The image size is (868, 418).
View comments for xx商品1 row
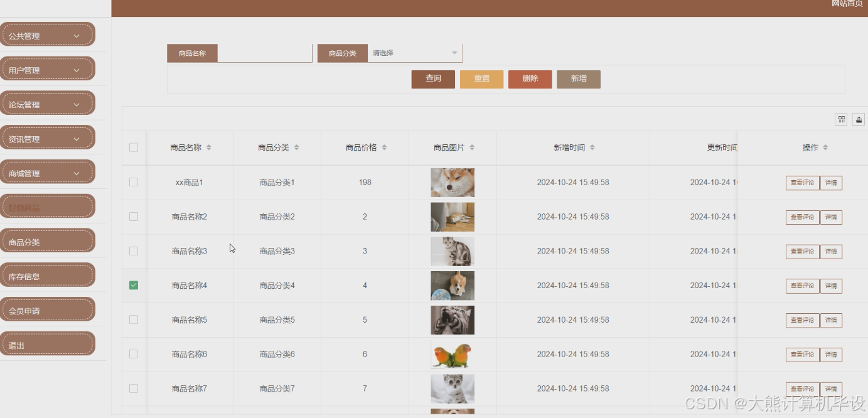(x=802, y=183)
